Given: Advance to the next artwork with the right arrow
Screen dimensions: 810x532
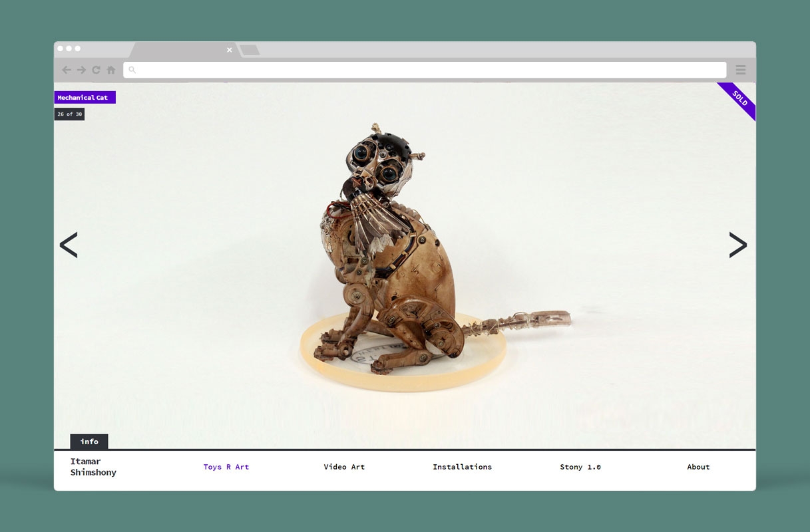Looking at the screenshot, I should [x=738, y=245].
